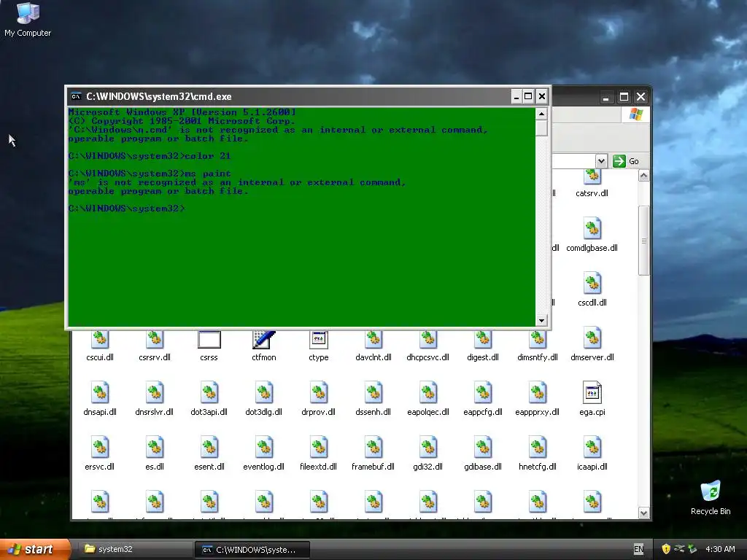The width and height of the screenshot is (747, 560).
Task: Select the dhcpcsvc.dll file icon
Action: click(427, 346)
